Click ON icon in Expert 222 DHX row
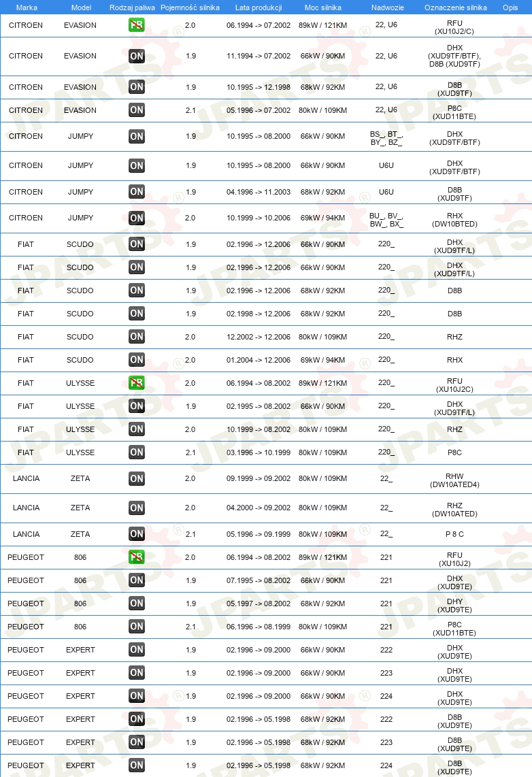532x777 pixels. (136, 650)
